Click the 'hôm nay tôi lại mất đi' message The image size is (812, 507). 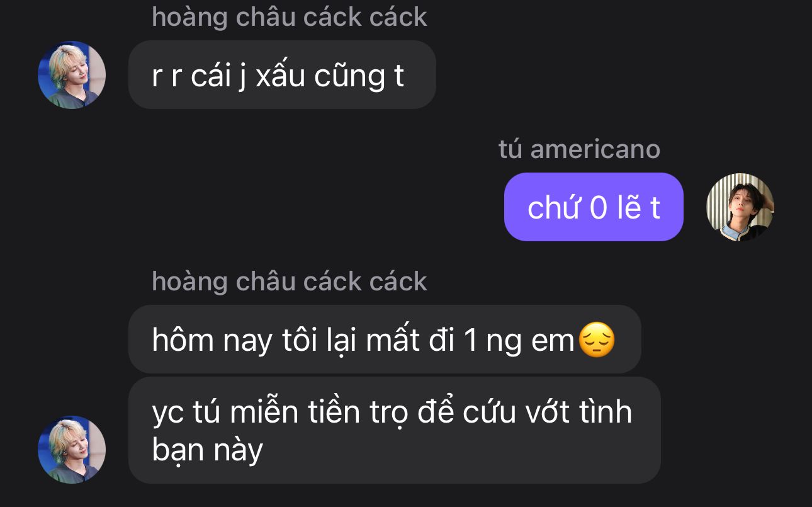tap(385, 339)
